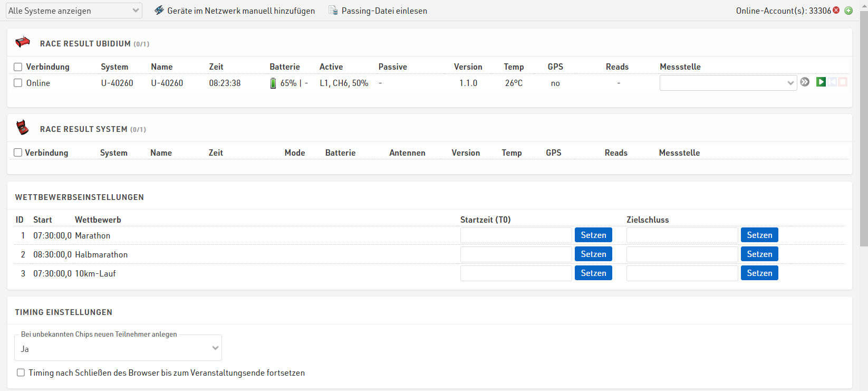Open the unknown chips 'Ja' dropdown
This screenshot has height=391, width=868.
coord(118,348)
